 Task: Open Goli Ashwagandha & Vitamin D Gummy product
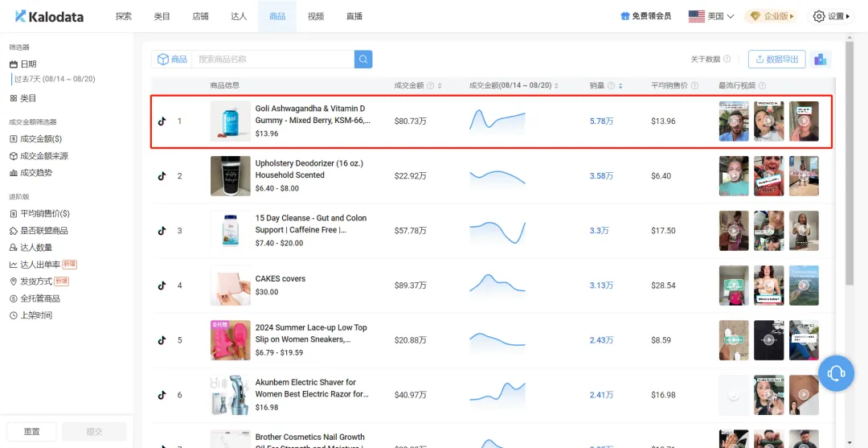pos(313,113)
